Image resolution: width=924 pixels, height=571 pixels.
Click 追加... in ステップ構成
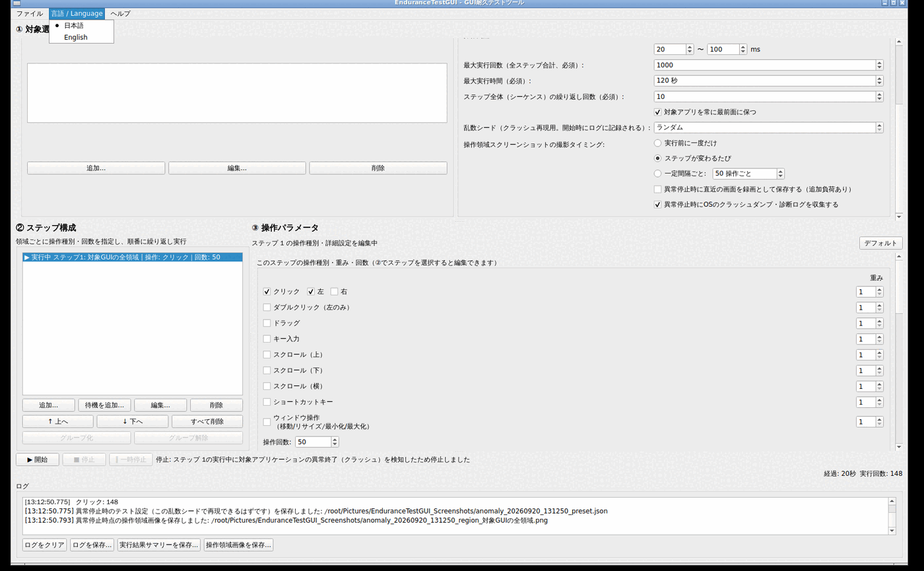48,405
